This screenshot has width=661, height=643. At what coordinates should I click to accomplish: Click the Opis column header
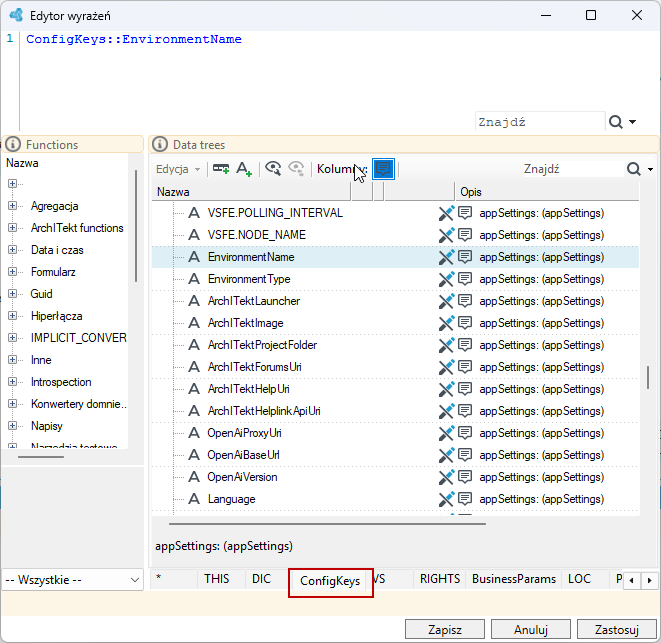coord(547,192)
